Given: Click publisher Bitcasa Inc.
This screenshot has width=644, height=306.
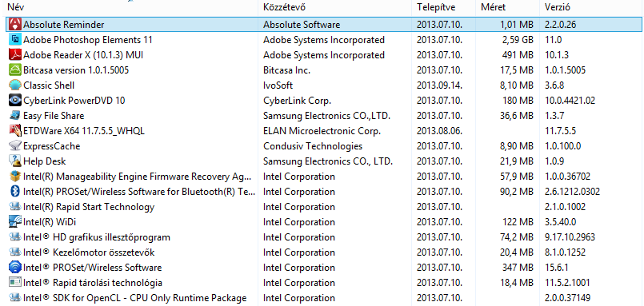Looking at the screenshot, I should click(286, 70).
